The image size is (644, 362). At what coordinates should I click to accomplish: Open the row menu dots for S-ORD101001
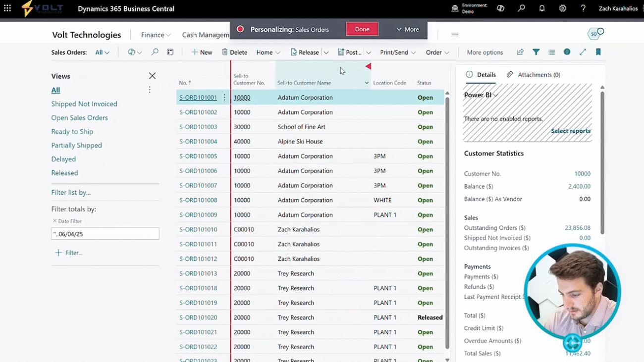click(224, 98)
